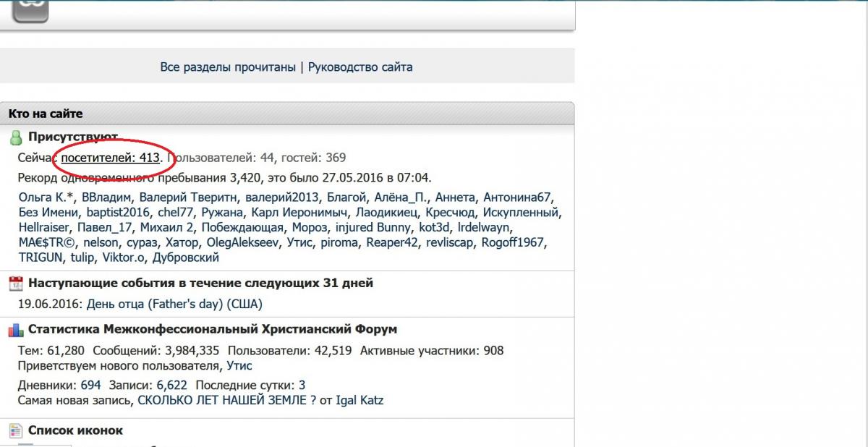The width and height of the screenshot is (868, 447).
Task: Open the Последние сутки count 3 link
Action: point(302,386)
